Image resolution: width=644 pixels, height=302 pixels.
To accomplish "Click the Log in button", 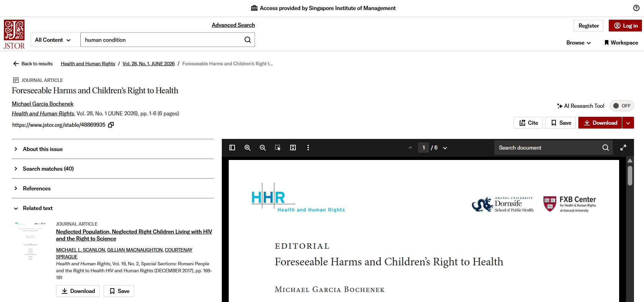I will [x=625, y=26].
